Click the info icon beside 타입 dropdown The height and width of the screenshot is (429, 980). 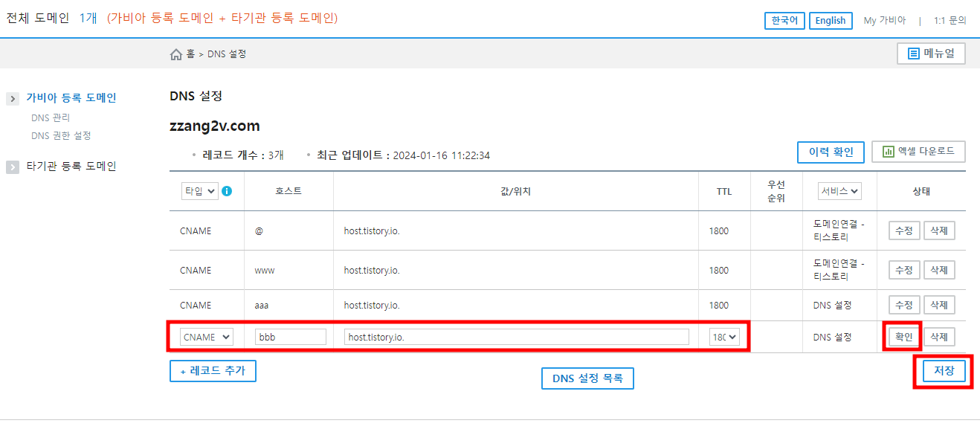[x=227, y=191]
